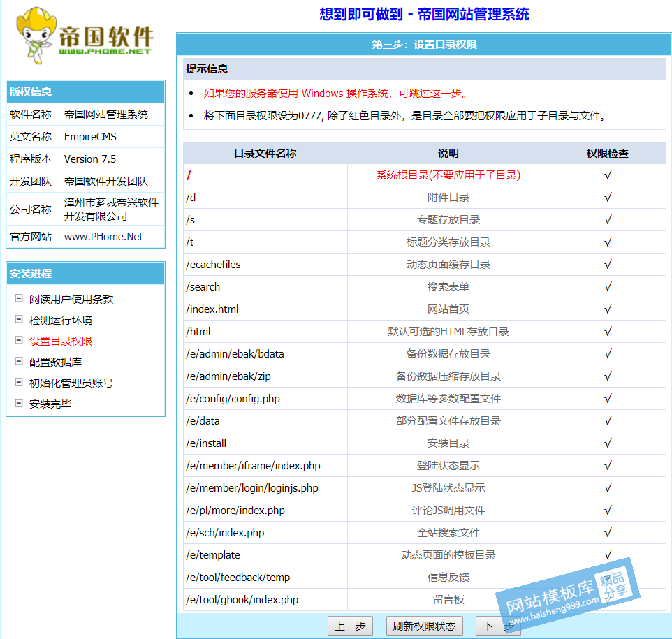Click the 上一步 button
This screenshot has height=639, width=672.
click(x=350, y=626)
